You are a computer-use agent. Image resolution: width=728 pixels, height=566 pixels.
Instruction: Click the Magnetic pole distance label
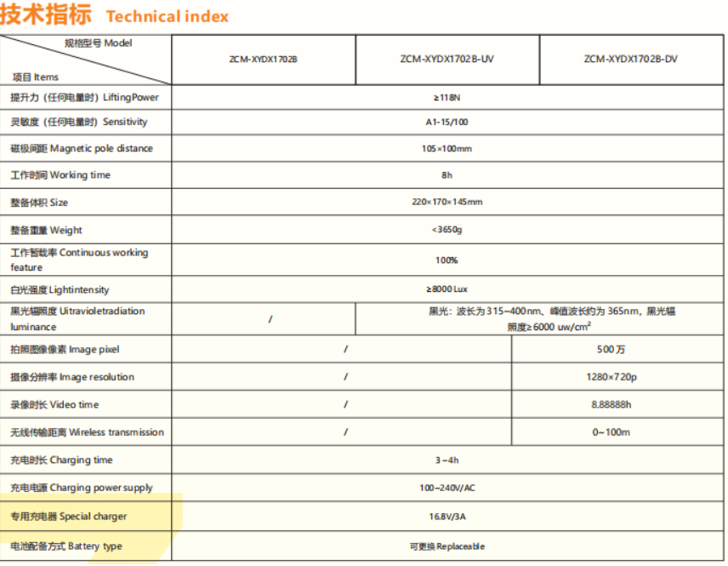(82, 149)
